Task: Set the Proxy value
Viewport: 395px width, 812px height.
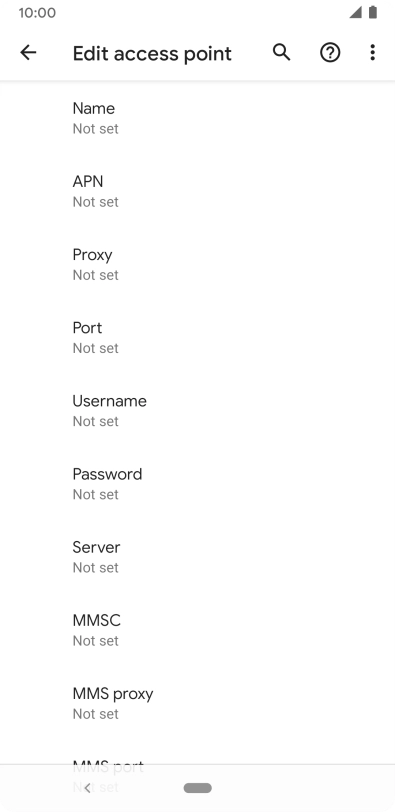Action: coord(197,265)
